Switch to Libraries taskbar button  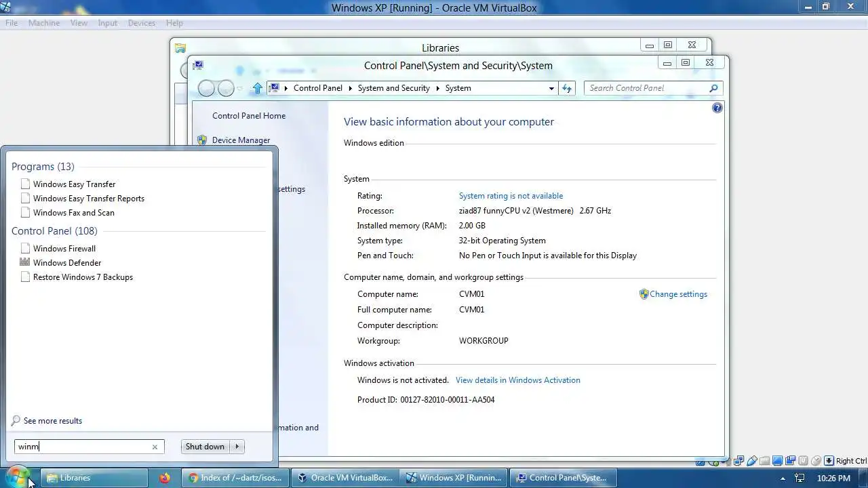coord(94,478)
